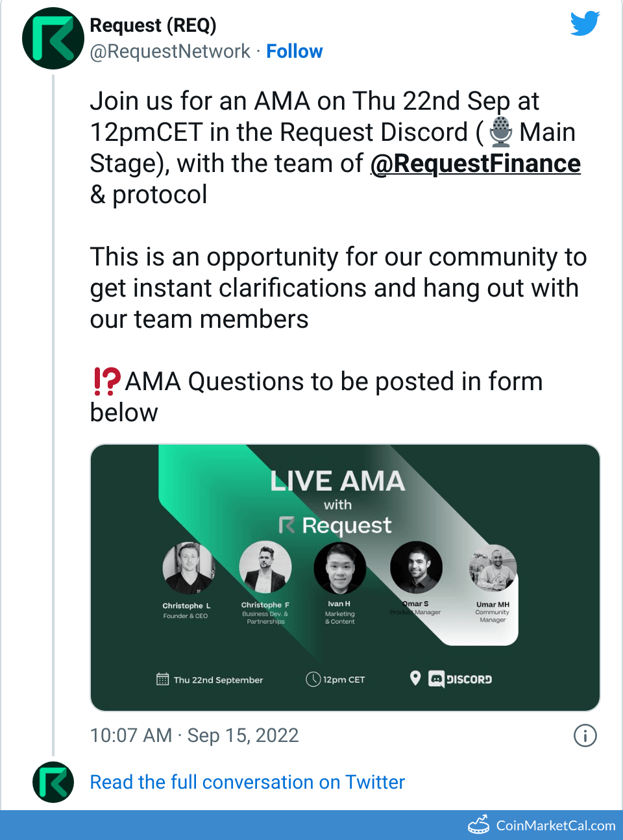This screenshot has height=840, width=623.
Task: Click Umar MH's photo in the banner
Action: [x=493, y=568]
